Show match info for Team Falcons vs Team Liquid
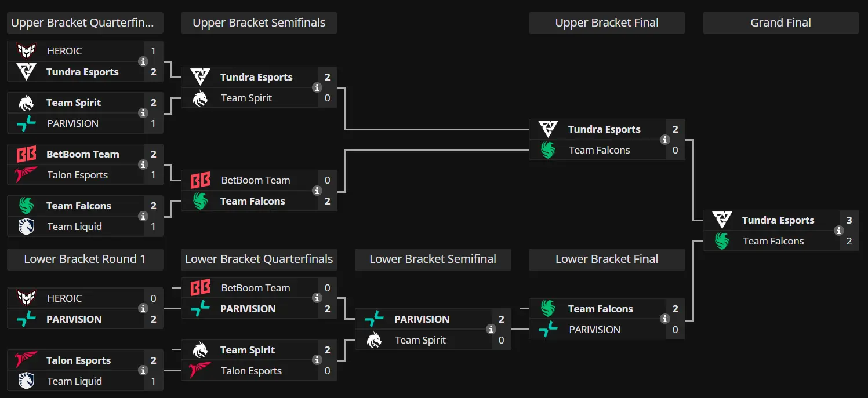The image size is (868, 398). 143,216
